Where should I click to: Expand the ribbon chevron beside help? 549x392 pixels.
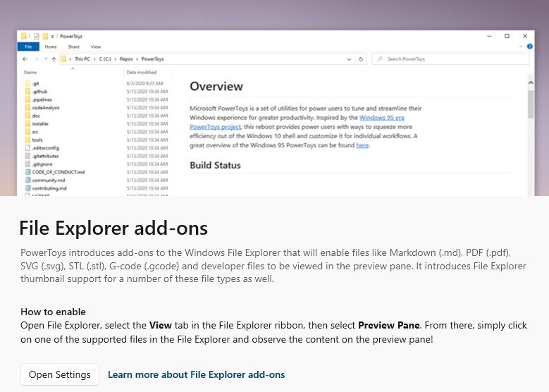tap(521, 47)
